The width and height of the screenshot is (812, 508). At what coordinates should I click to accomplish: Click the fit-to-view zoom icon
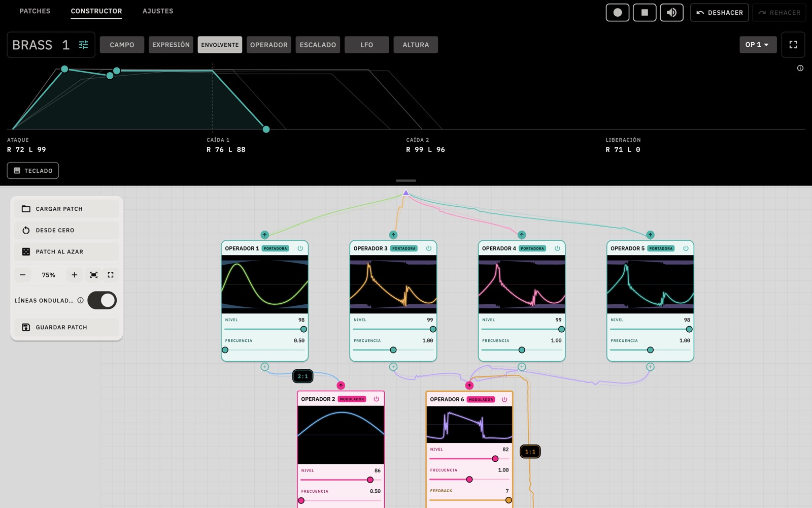click(94, 275)
